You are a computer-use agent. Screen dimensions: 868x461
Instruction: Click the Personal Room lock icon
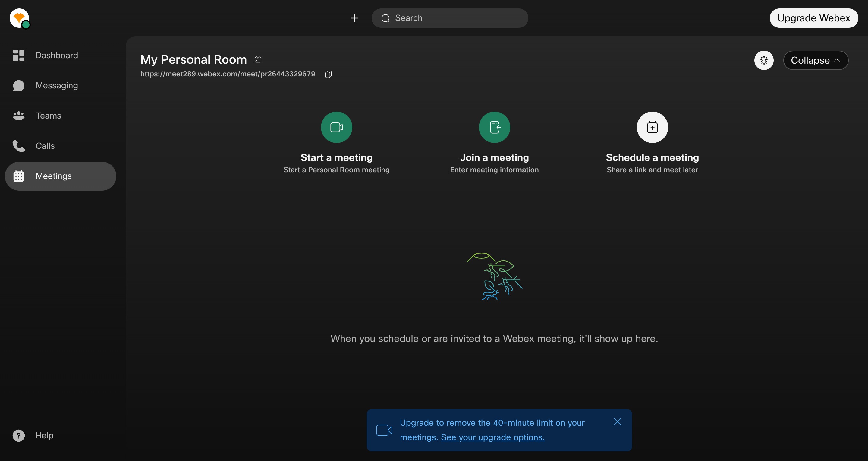[258, 59]
